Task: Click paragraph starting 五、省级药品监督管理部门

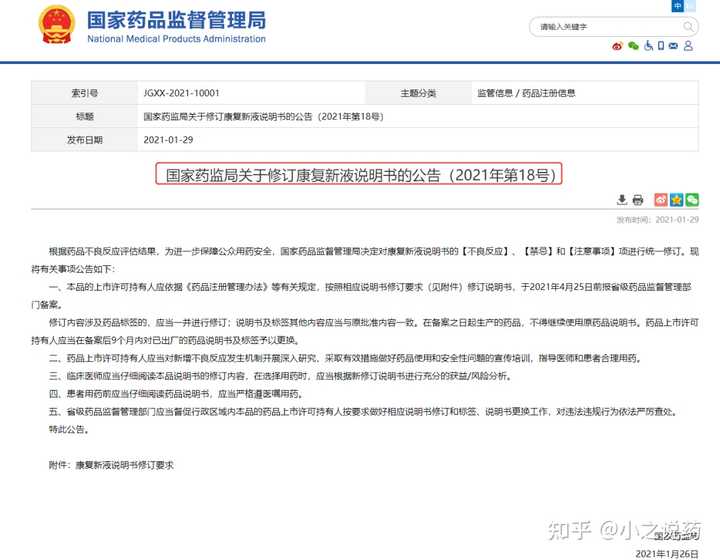Action: [363, 412]
